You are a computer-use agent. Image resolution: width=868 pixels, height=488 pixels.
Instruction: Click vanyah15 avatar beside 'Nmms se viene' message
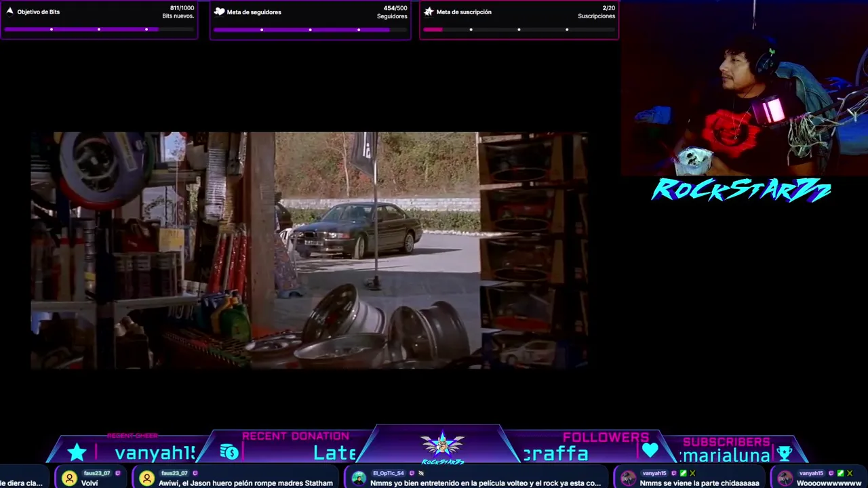(x=628, y=478)
